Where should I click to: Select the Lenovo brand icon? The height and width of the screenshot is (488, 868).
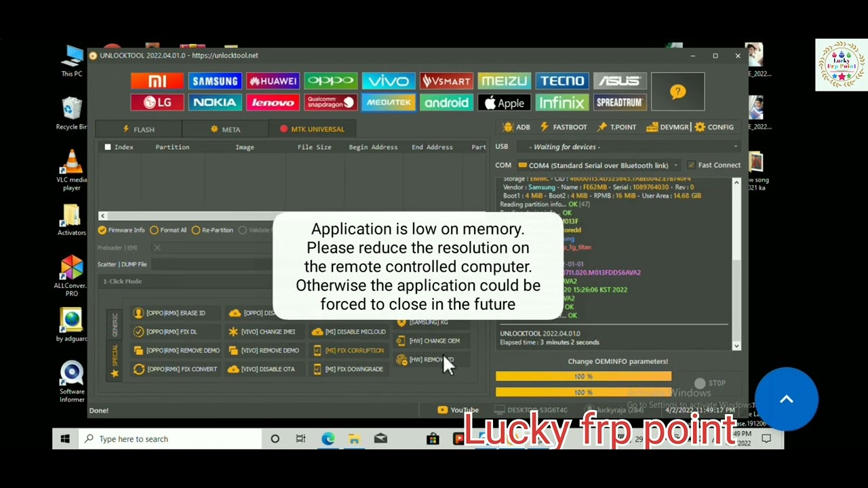273,102
